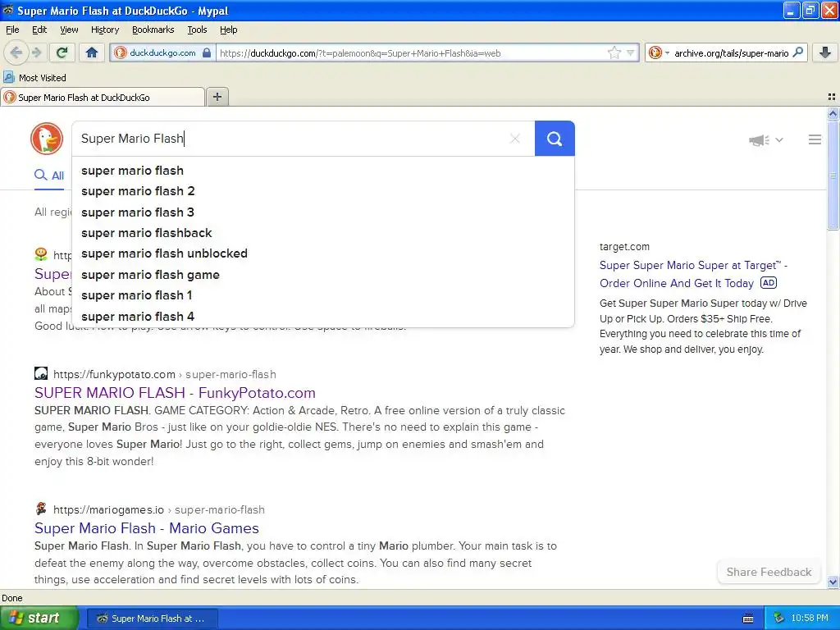Click the address bar URL field
This screenshot has width=840, height=630.
[x=410, y=53]
